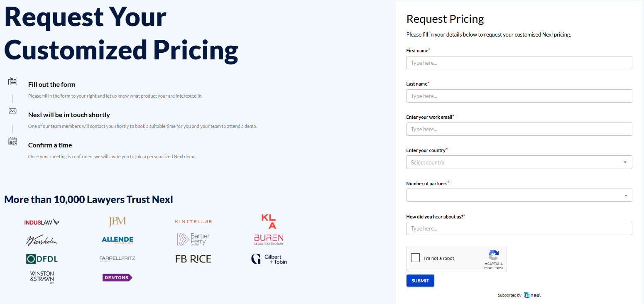
Task: Select the INDUSLAW company logo
Action: coord(42,221)
